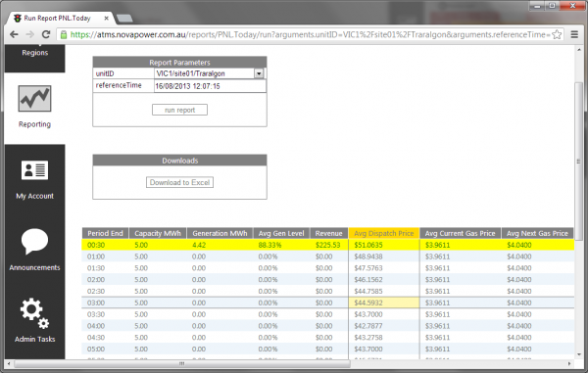The width and height of the screenshot is (588, 373).
Task: Open Admin Tasks gears icon
Action: [34, 313]
